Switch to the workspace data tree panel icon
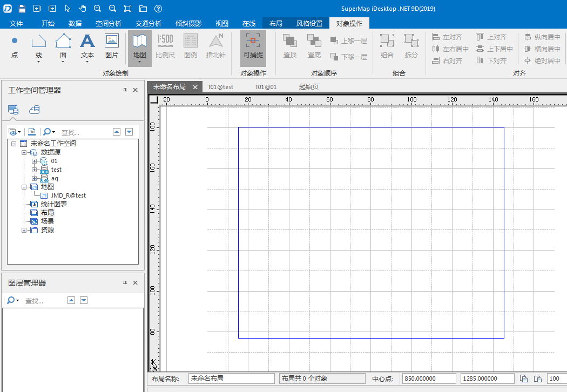Image resolution: width=567 pixels, height=392 pixels. pyautogui.click(x=13, y=110)
